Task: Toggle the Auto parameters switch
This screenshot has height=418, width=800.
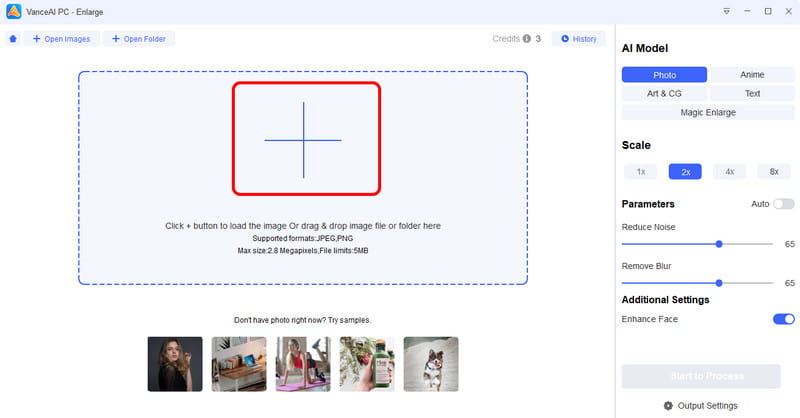Action: click(x=783, y=204)
